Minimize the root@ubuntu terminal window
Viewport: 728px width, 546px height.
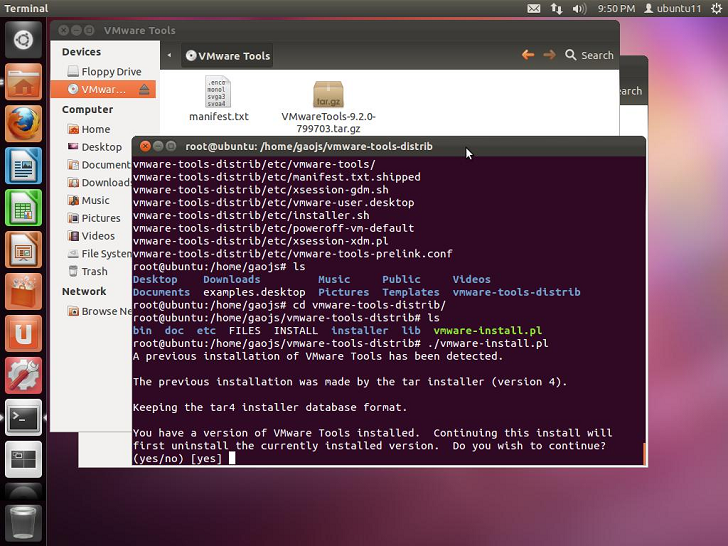click(x=158, y=146)
